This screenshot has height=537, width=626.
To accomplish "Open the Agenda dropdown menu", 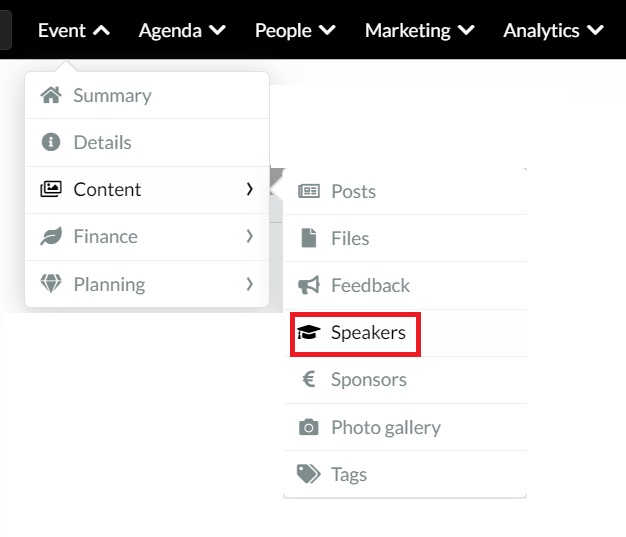I will (x=182, y=30).
